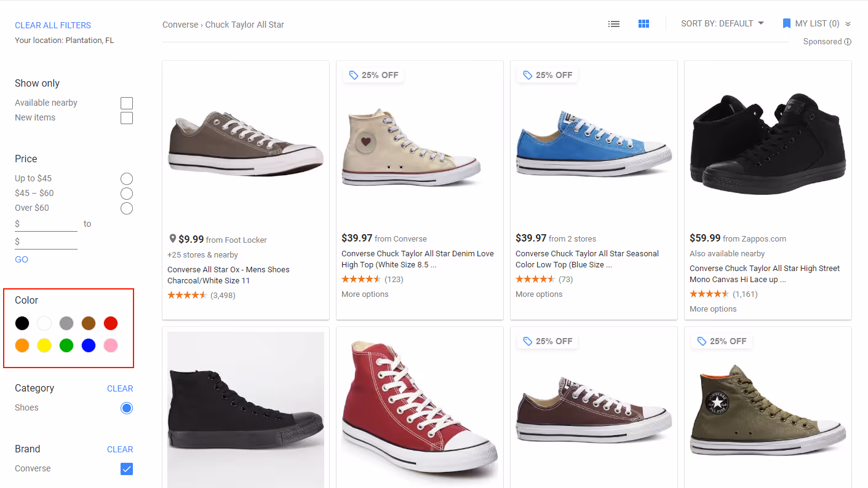Click '$39.97 from Converse' price text

[x=384, y=238]
